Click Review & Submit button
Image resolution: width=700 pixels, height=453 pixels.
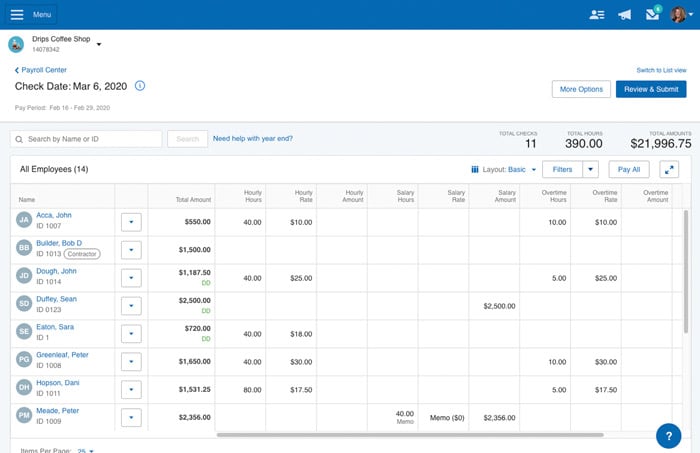(651, 89)
